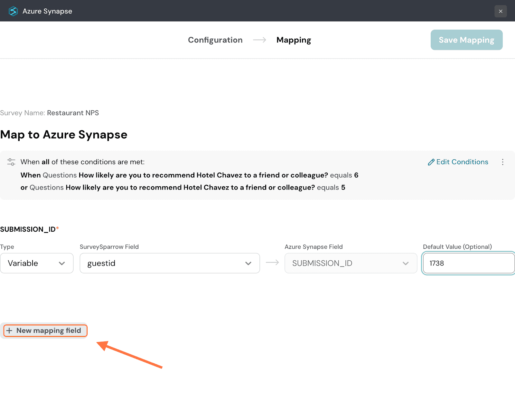Click the arrow between Configuration and Mapping
The width and height of the screenshot is (515, 420).
[259, 40]
